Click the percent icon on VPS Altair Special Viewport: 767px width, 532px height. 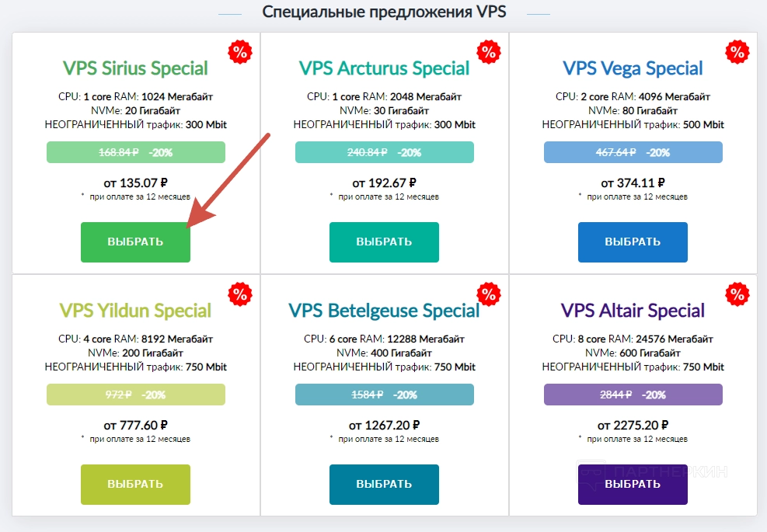pyautogui.click(x=737, y=294)
